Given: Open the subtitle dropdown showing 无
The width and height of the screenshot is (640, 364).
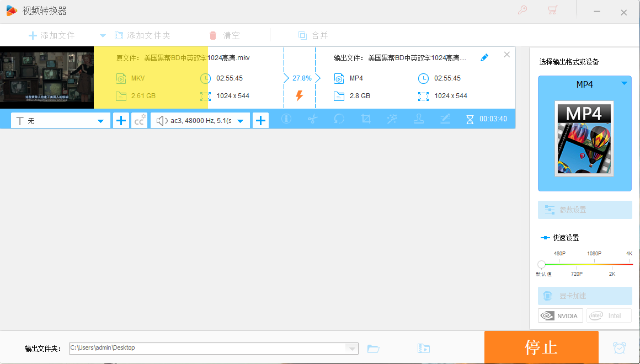Looking at the screenshot, I should click(x=60, y=120).
